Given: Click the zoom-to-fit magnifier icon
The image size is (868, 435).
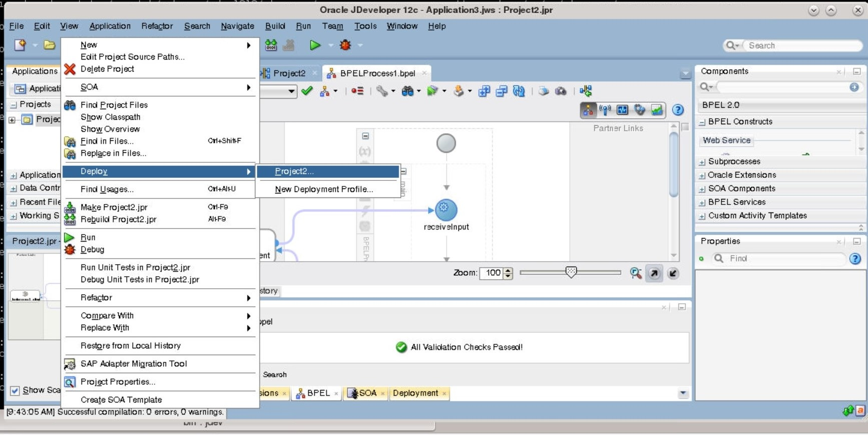Looking at the screenshot, I should point(636,273).
